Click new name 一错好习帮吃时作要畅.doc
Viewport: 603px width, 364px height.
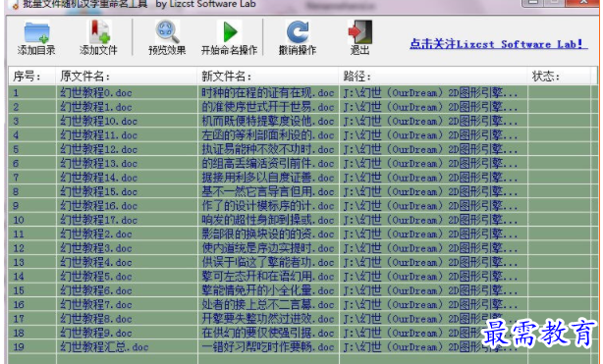[x=268, y=347]
